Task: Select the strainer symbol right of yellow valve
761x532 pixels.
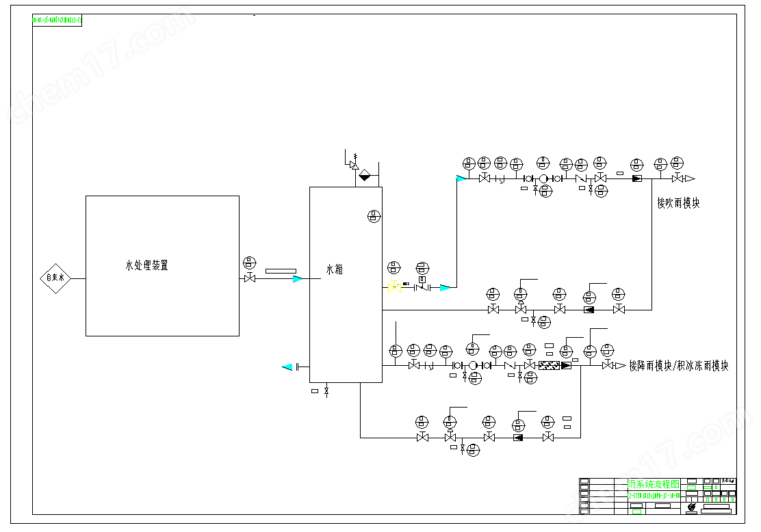Action: coord(422,286)
